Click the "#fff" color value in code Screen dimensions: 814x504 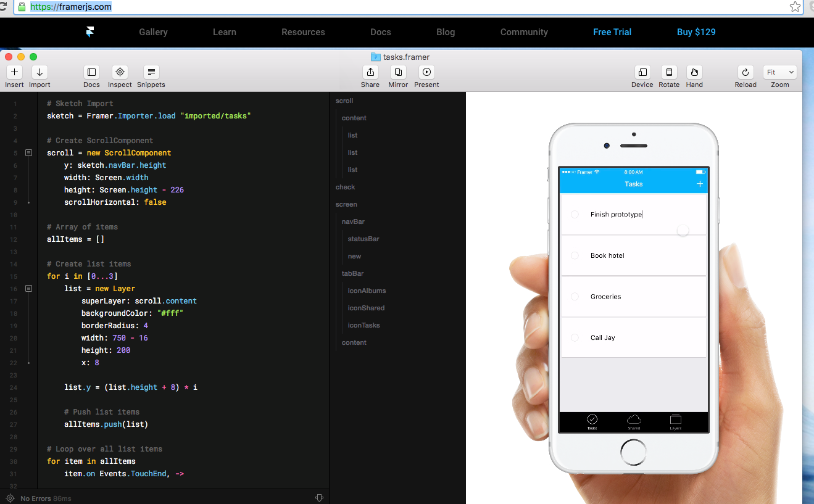[170, 313]
